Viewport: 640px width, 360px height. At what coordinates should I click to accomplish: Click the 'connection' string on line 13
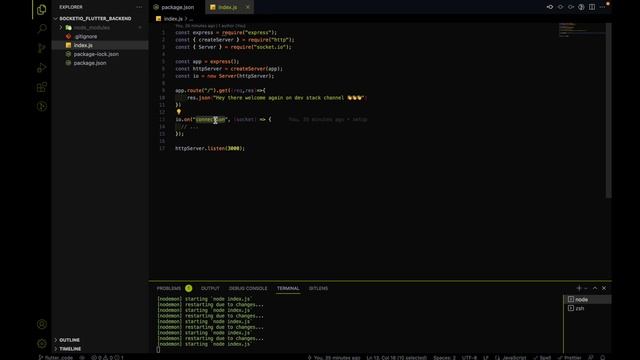tap(210, 120)
